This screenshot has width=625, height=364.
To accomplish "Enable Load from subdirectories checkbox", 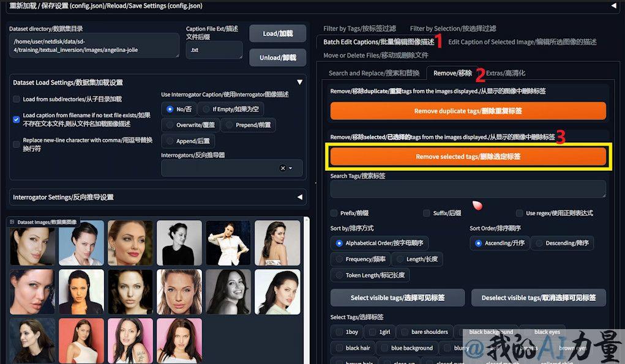I will click(17, 98).
